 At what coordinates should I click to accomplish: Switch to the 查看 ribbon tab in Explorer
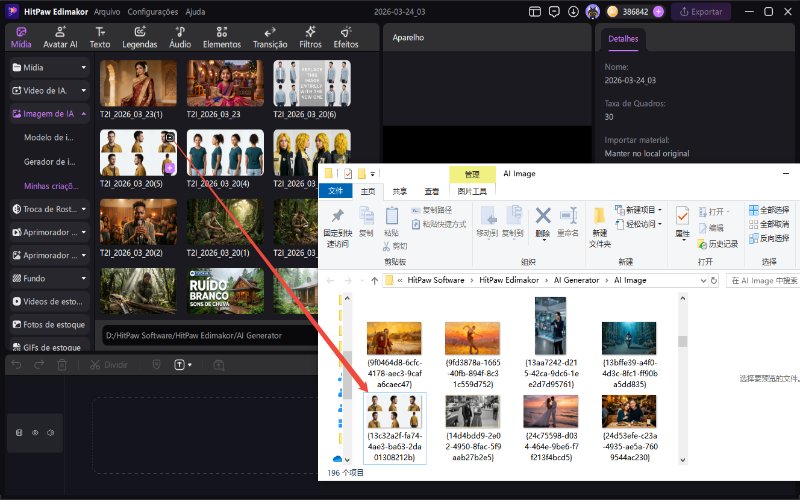pos(431,191)
